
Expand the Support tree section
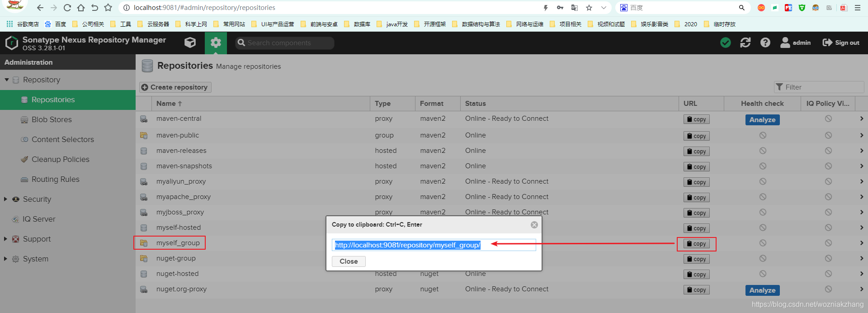(x=5, y=239)
